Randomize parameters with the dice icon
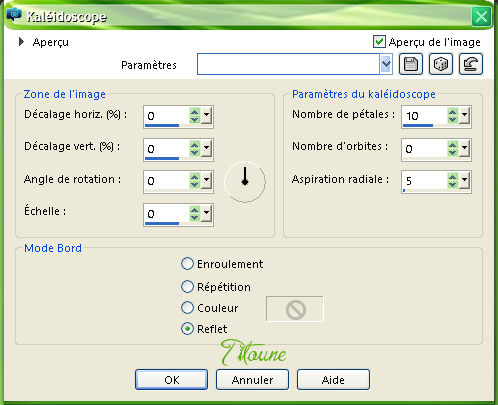This screenshot has height=405, width=498. tap(441, 64)
